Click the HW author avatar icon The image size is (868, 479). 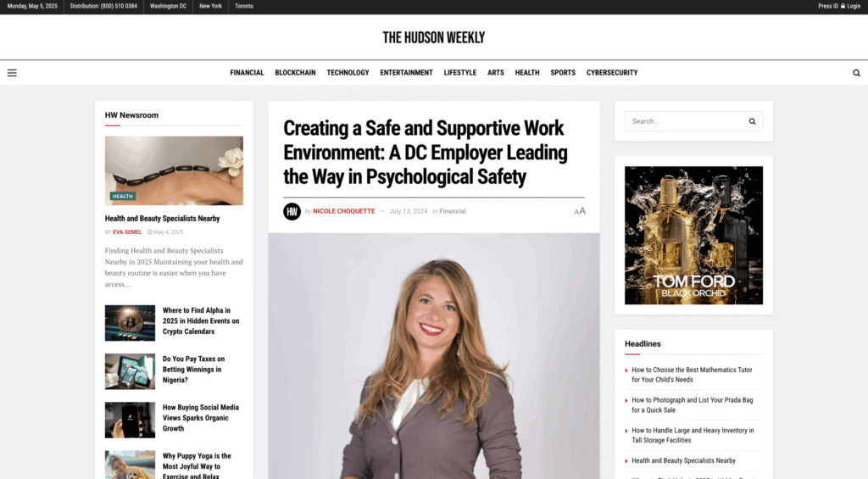(292, 212)
